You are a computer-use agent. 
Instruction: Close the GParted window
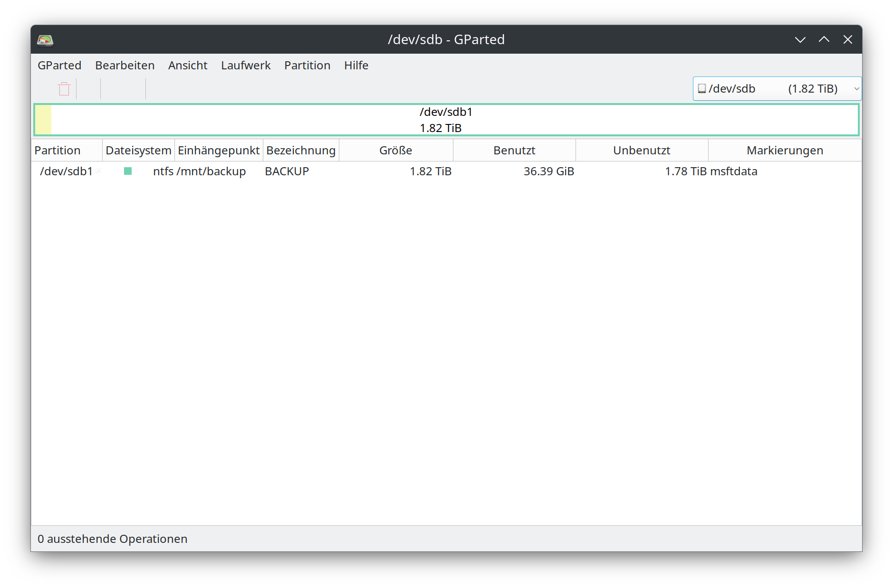(x=847, y=40)
